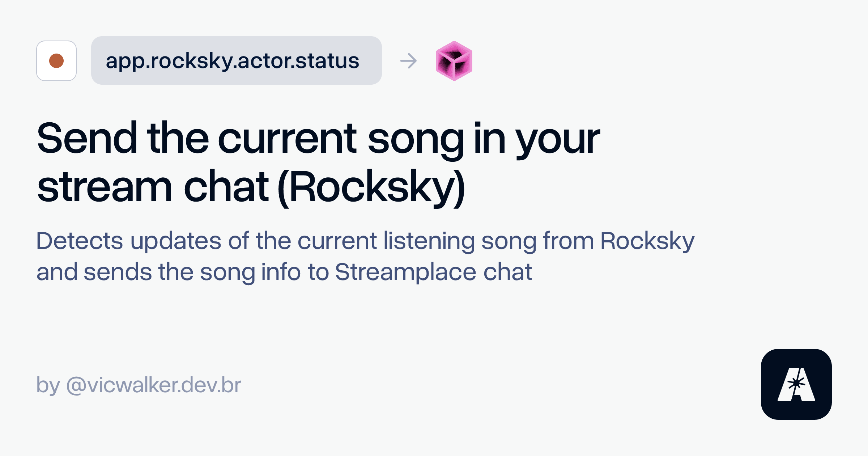Click "app.rocksky" at the start of the pill
The width and height of the screenshot is (868, 456).
pyautogui.click(x=169, y=61)
